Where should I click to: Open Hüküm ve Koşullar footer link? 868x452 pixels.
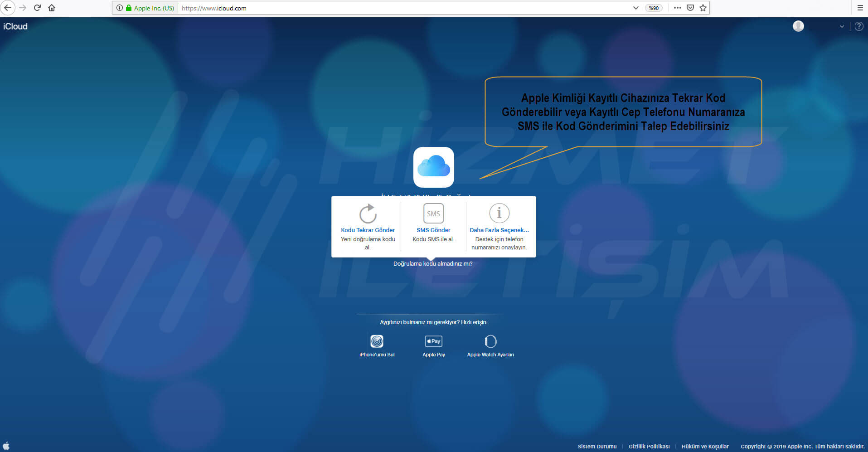(705, 447)
